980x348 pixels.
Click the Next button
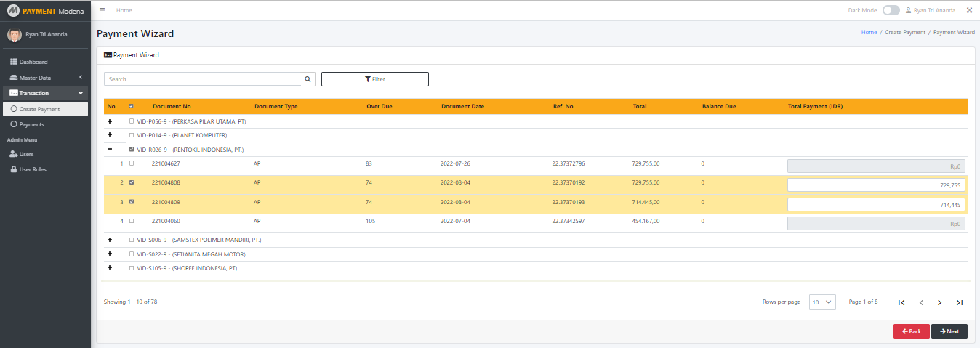(949, 331)
